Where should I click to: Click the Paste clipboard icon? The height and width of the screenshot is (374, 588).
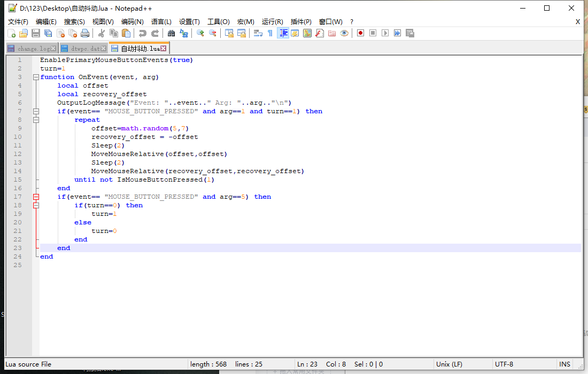126,33
